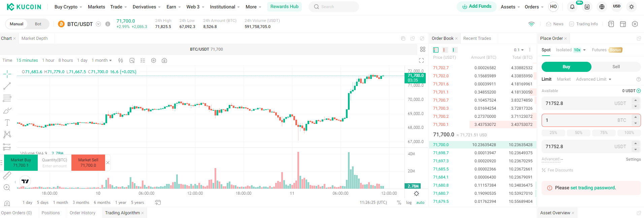Focus the header Search field
The image size is (644, 218).
[333, 7]
